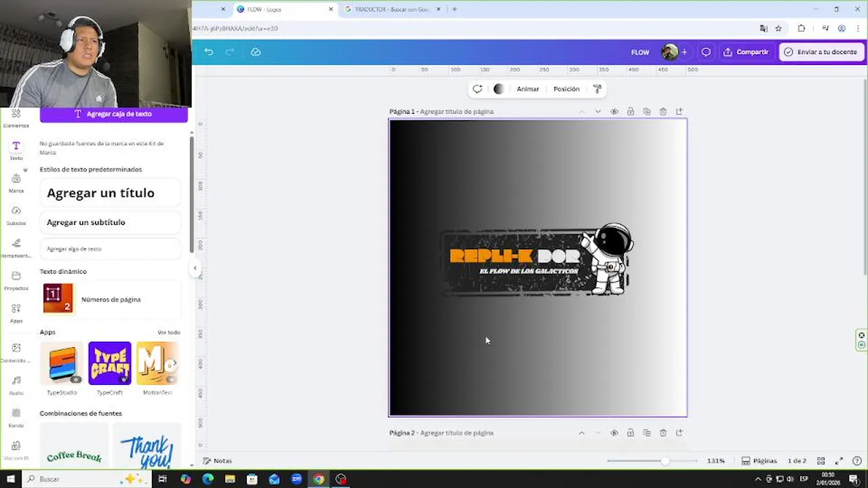Enter fullscreen presentation mode
Screen dimensions: 868x488
coord(839,461)
